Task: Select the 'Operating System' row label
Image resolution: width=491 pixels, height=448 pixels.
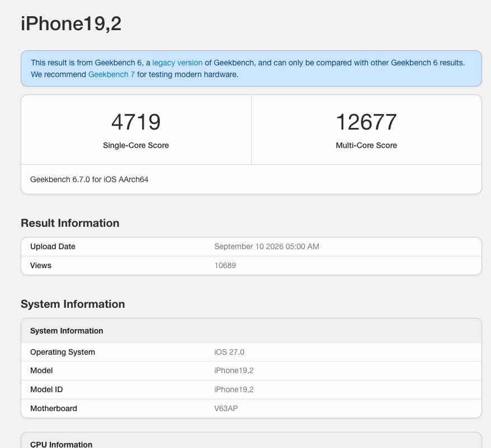Action: point(63,352)
